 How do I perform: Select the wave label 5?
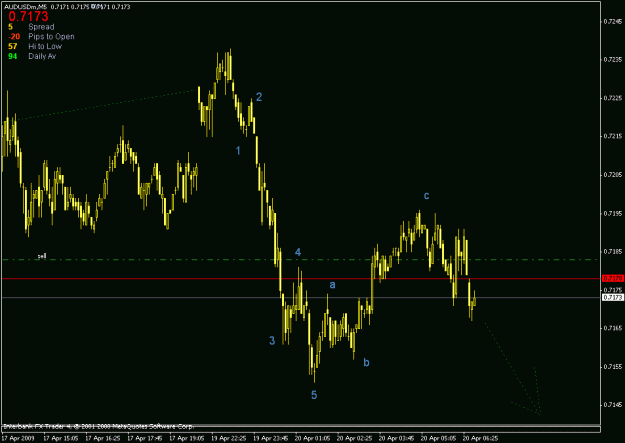(x=314, y=395)
